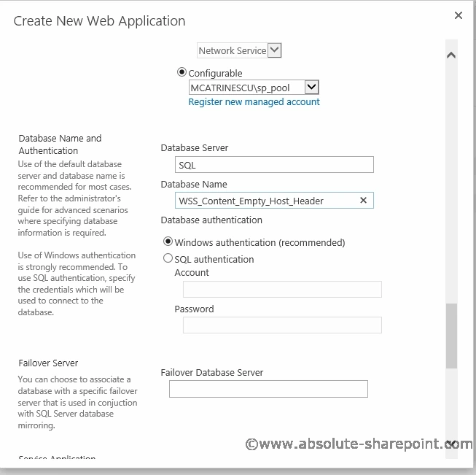Select the Configurable radio button

[182, 72]
